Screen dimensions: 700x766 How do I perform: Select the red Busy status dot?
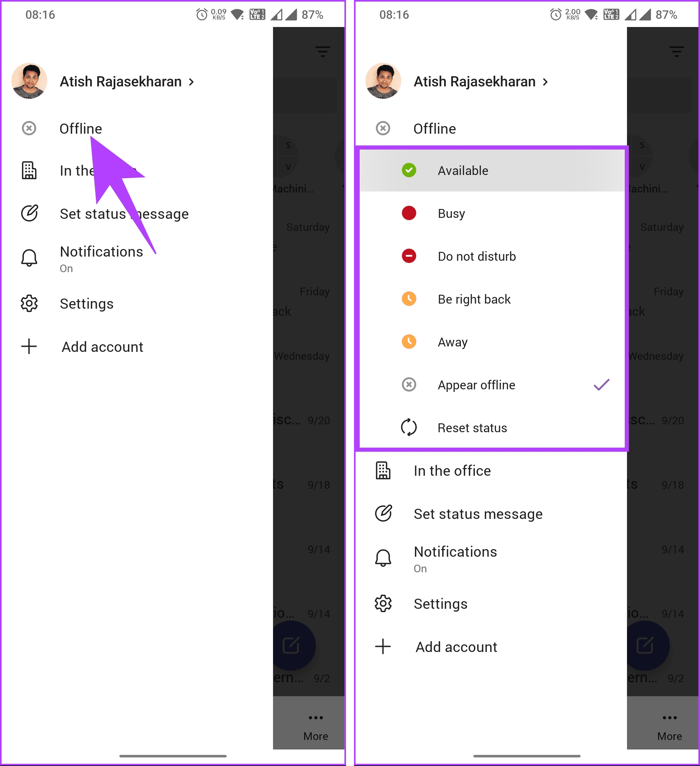coord(409,213)
